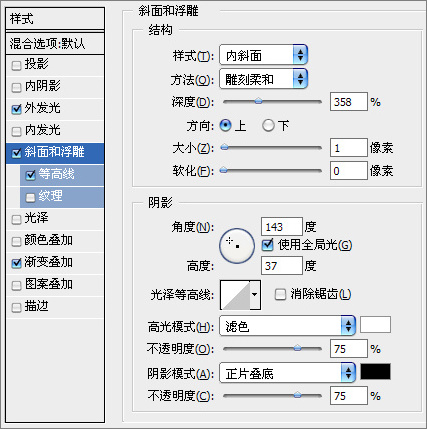The height and width of the screenshot is (429, 427).
Task: Click the white highlight color swatch
Action: 375,325
